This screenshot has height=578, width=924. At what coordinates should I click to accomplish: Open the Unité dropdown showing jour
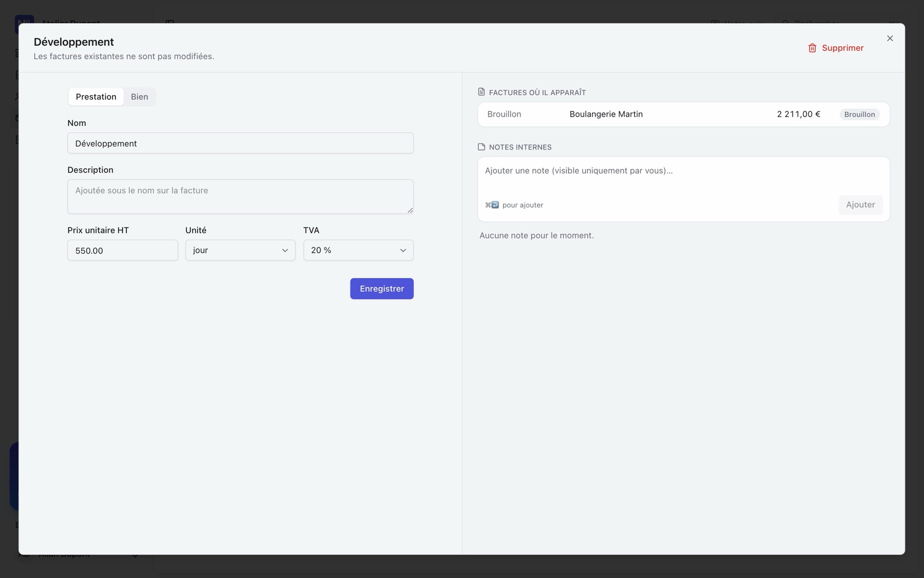[240, 250]
